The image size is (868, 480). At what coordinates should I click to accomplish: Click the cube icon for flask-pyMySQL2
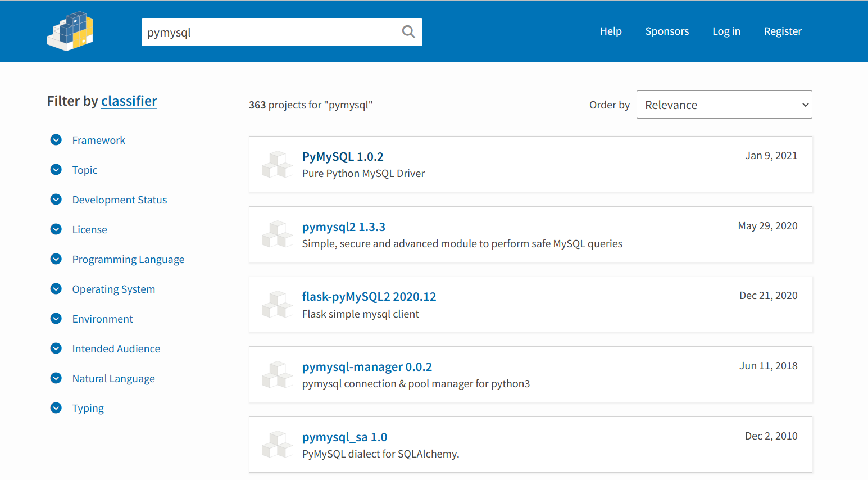pos(277,305)
